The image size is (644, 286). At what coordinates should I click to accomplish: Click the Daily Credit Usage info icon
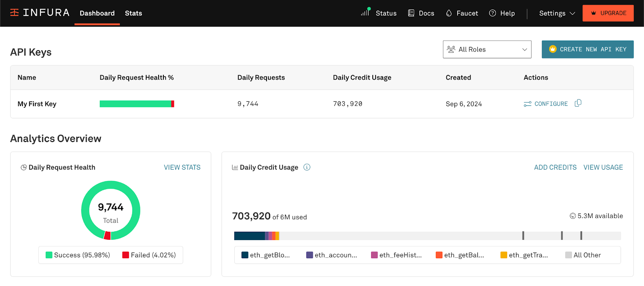(x=307, y=167)
